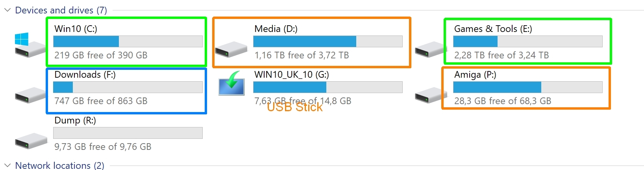This screenshot has width=644, height=170.
Task: Collapse the Devices and drives group
Action: (x=7, y=10)
